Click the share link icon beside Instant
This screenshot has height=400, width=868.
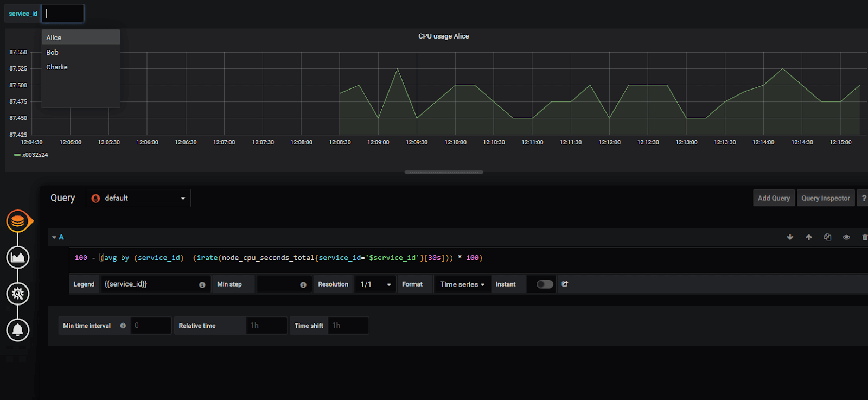point(565,284)
